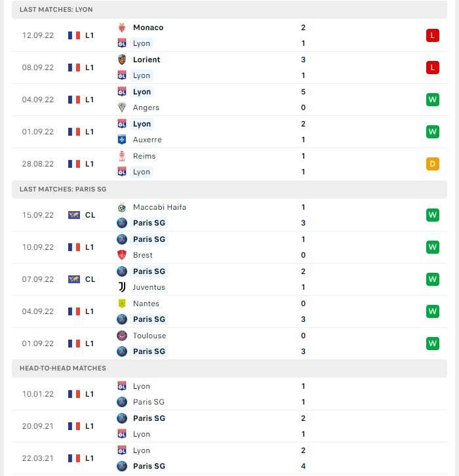The height and width of the screenshot is (476, 459).
Task: Open the 10.01.22 Lyon vs Paris SG result
Action: coord(229,394)
